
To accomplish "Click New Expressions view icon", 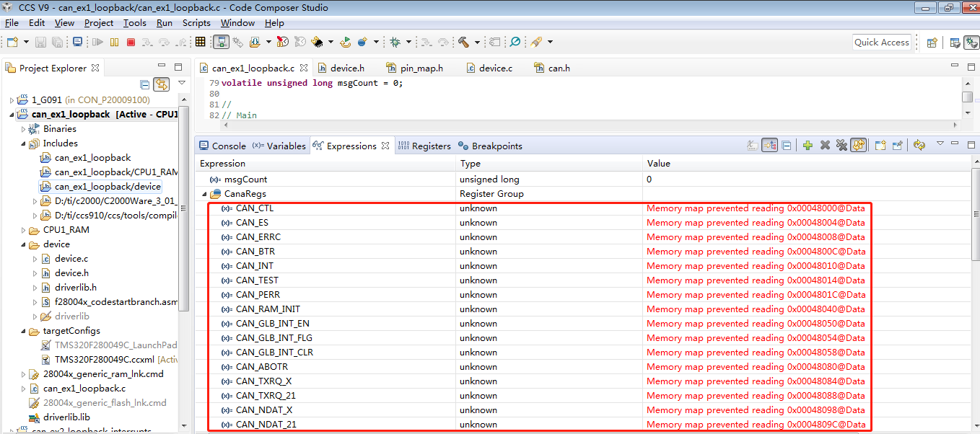I will coord(880,145).
